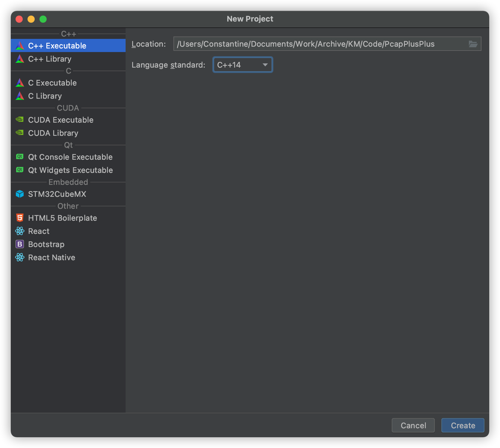The width and height of the screenshot is (500, 448).
Task: Pick HTML5 Boilerplate project type
Action: point(68,218)
